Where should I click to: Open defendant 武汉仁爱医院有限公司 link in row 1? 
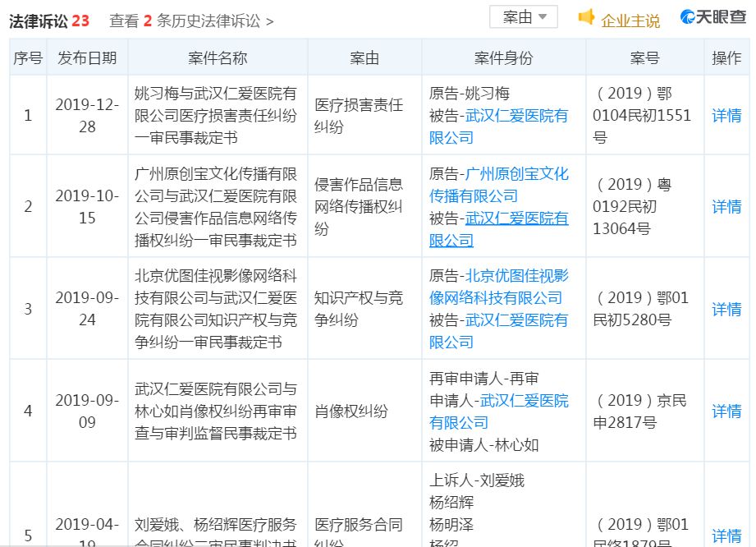(x=498, y=126)
